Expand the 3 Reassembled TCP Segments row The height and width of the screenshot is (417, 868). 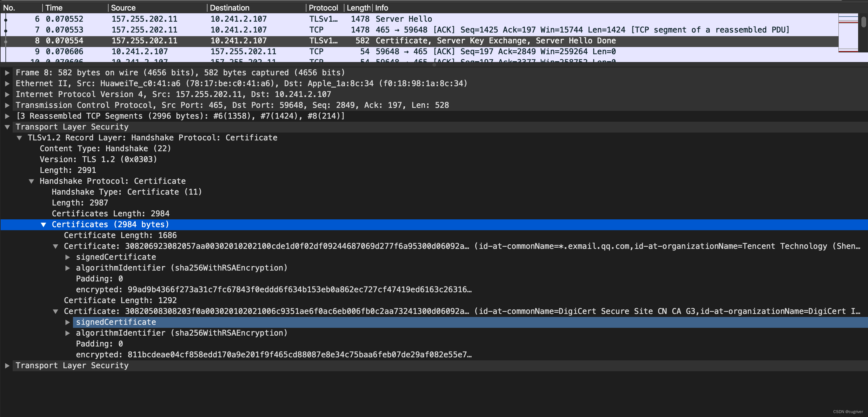click(x=7, y=116)
